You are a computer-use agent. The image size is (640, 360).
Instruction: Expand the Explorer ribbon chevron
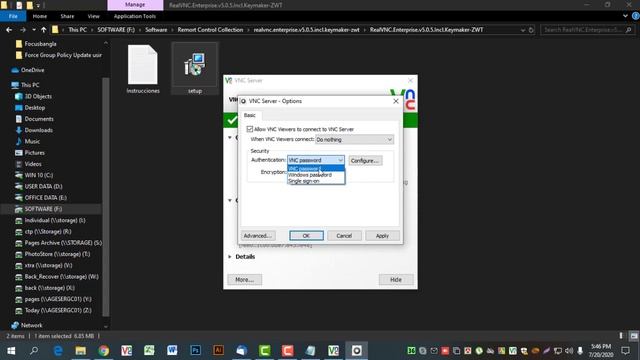pyautogui.click(x=625, y=16)
